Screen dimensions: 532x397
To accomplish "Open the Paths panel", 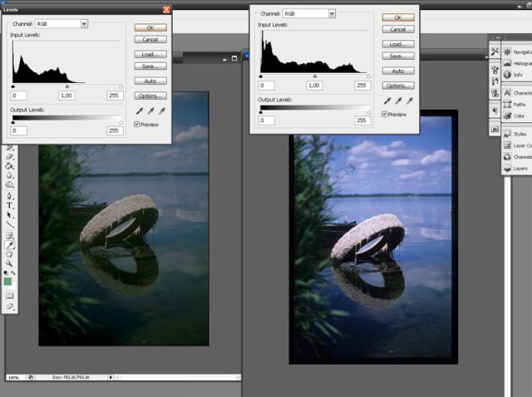I will 517,105.
